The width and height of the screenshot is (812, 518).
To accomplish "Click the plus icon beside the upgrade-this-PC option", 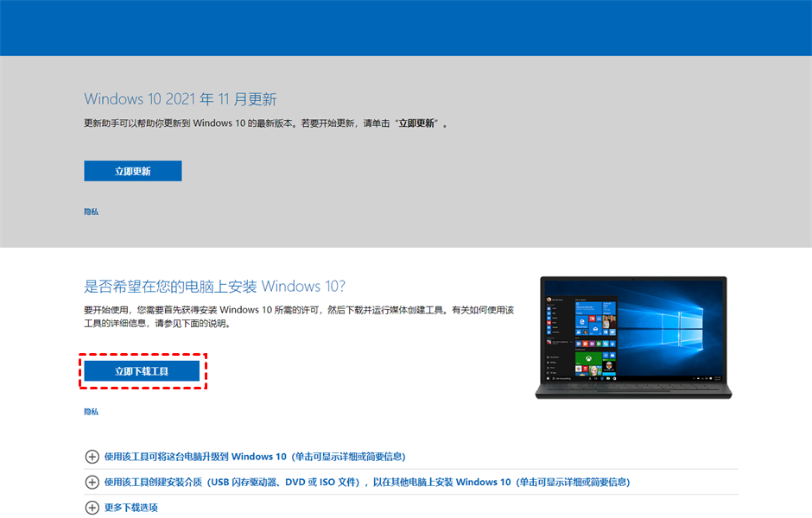I will pyautogui.click(x=92, y=457).
